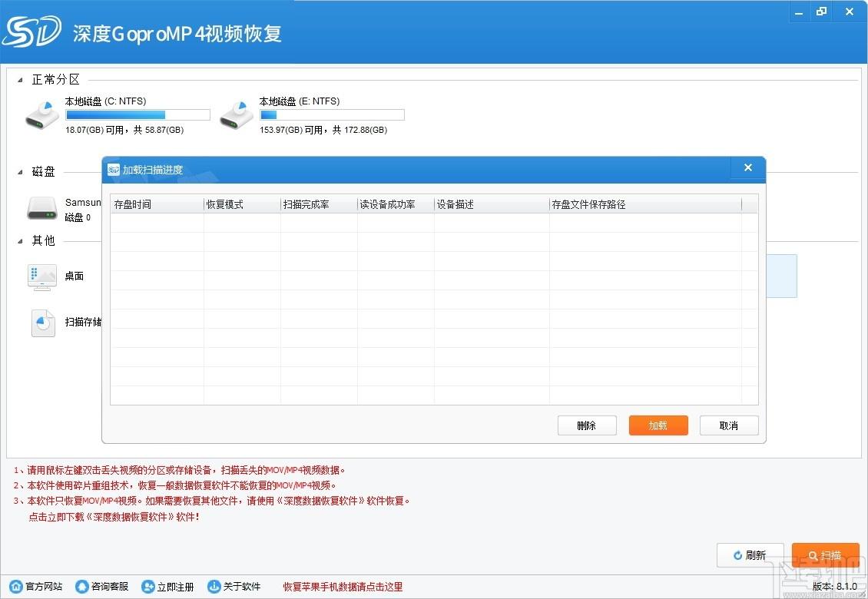Click the orange 扫描 scan button
Viewport: 868px width, 599px height.
pyautogui.click(x=826, y=555)
